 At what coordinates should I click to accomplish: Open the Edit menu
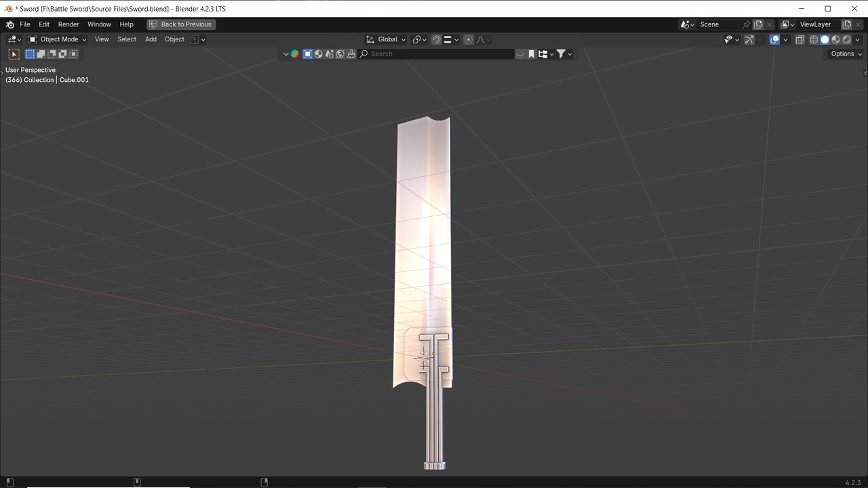[44, 24]
